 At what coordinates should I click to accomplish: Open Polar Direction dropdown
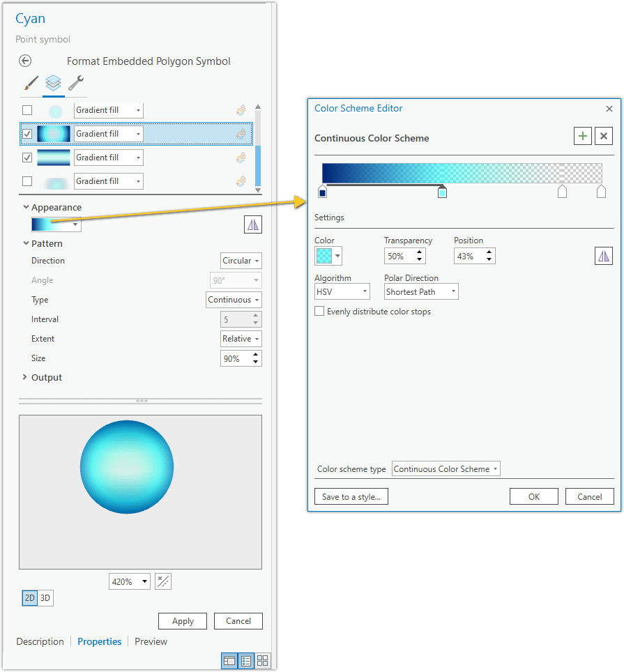click(x=421, y=292)
